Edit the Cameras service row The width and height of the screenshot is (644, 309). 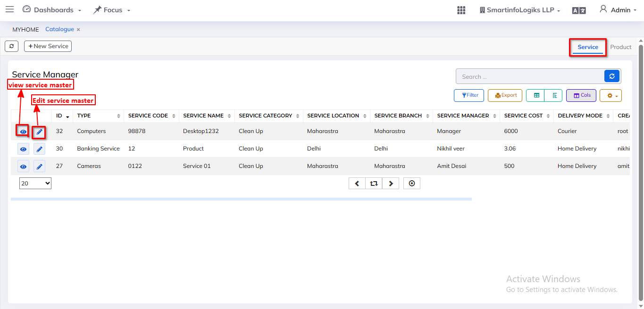(40, 167)
